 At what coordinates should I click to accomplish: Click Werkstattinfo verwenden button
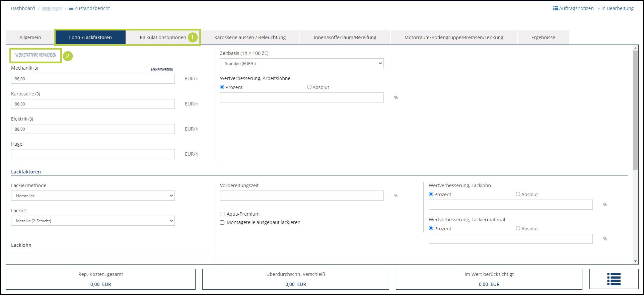point(36,55)
